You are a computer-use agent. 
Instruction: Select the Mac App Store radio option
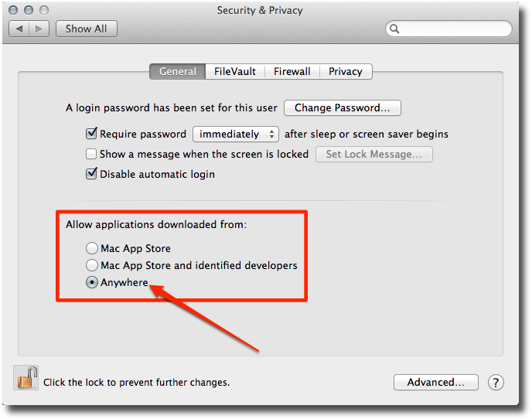(92, 248)
